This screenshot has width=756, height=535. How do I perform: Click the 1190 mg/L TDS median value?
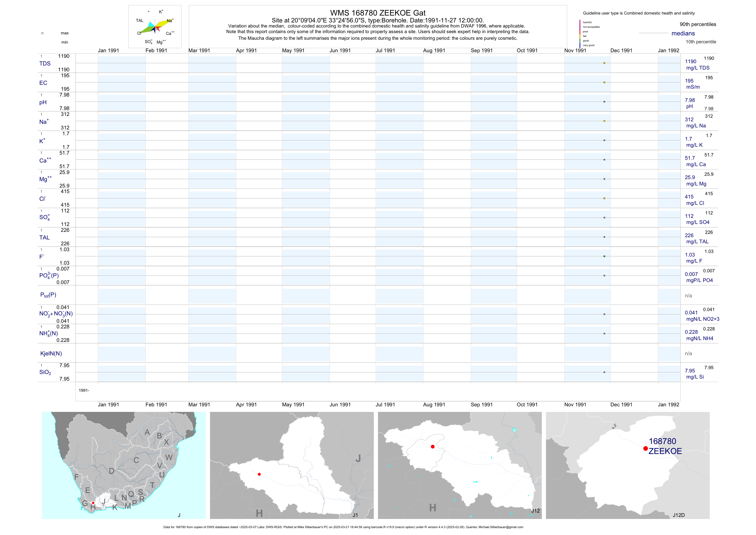click(691, 62)
